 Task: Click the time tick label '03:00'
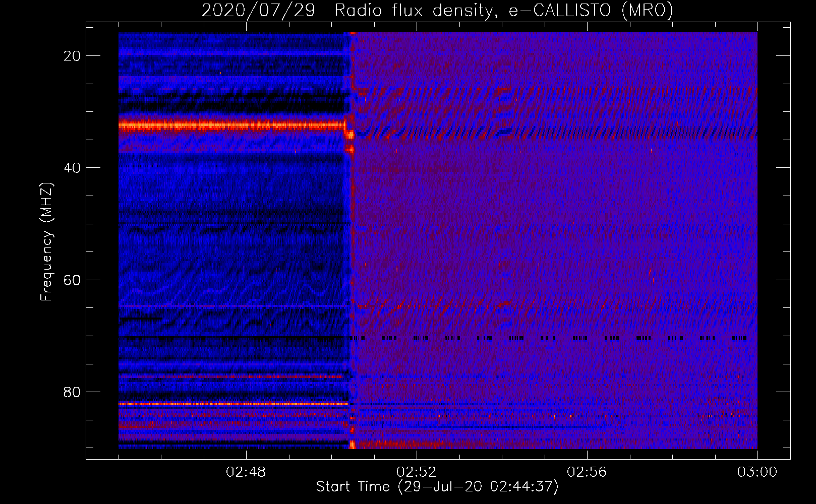pos(757,472)
